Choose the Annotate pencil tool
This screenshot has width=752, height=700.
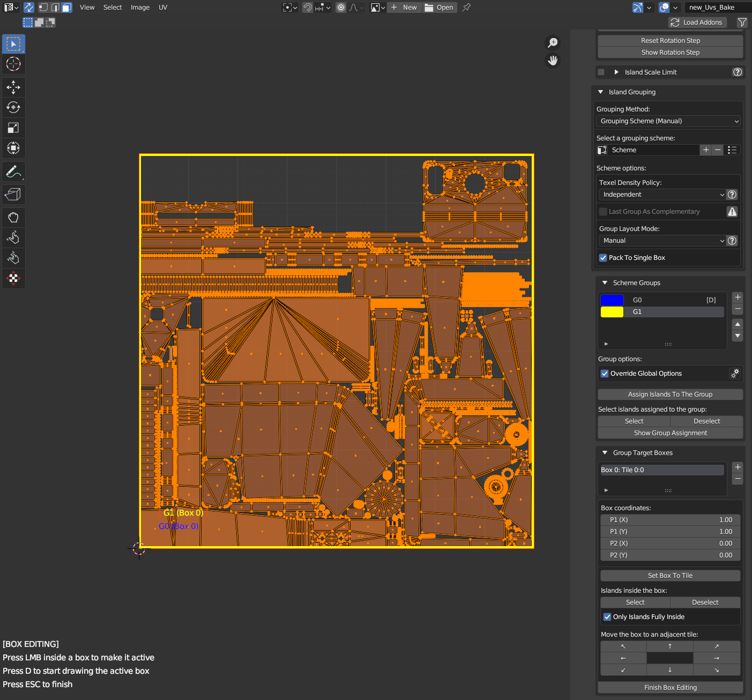[x=13, y=172]
